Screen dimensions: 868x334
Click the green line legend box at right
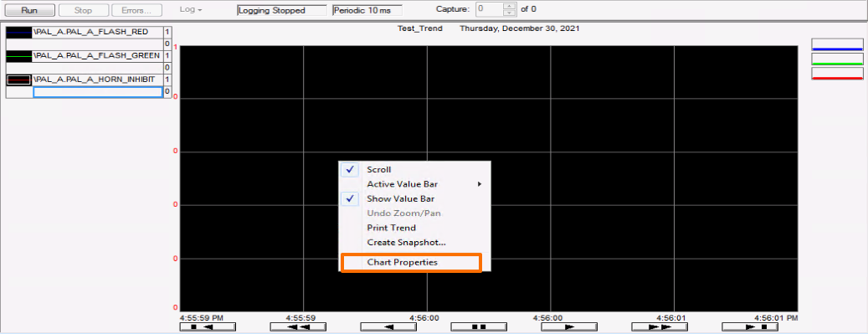(837, 59)
